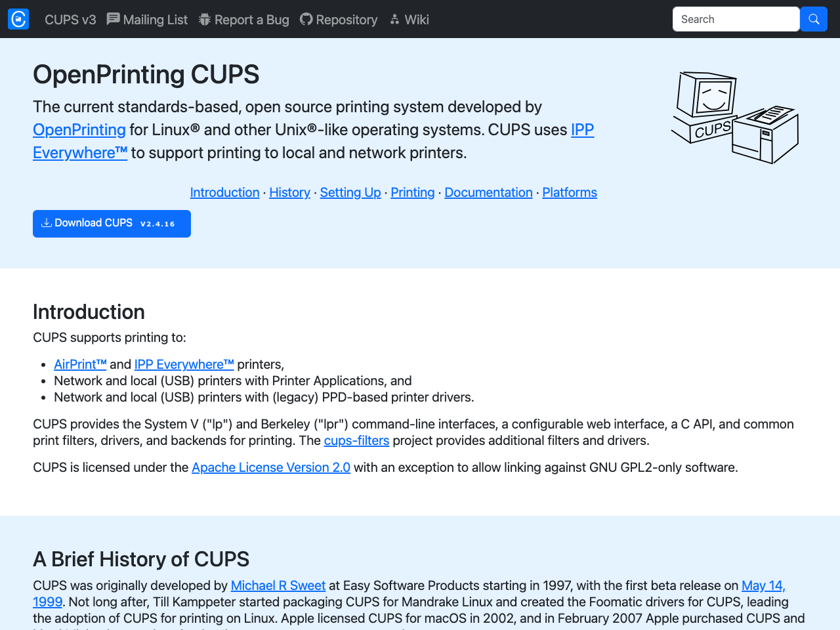Click the CUPS computer and printer illustration
Viewport: 840px width, 630px height.
(x=734, y=117)
